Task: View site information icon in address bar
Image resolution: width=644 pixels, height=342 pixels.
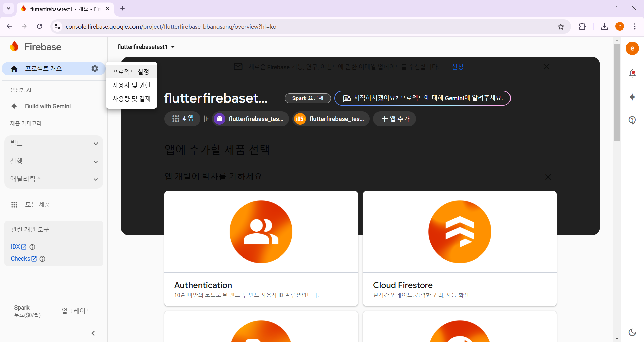Action: [x=58, y=26]
